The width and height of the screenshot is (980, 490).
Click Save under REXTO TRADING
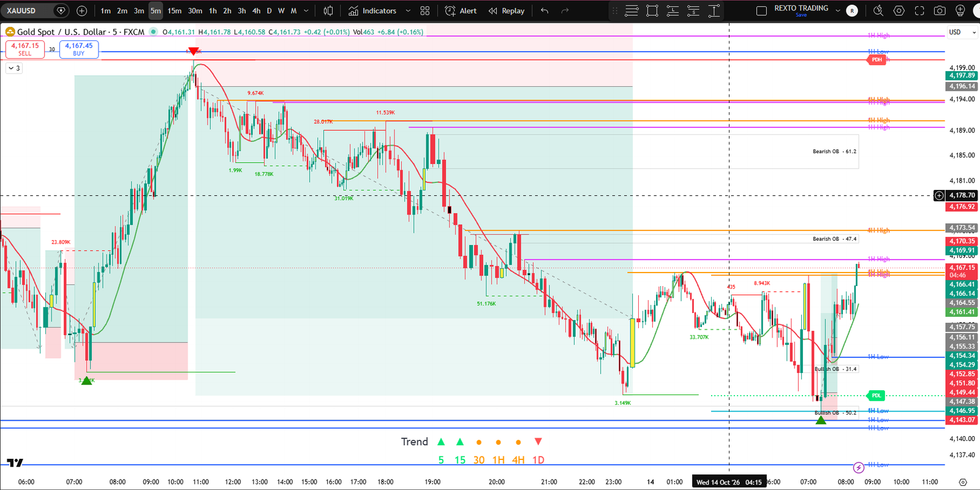click(801, 15)
